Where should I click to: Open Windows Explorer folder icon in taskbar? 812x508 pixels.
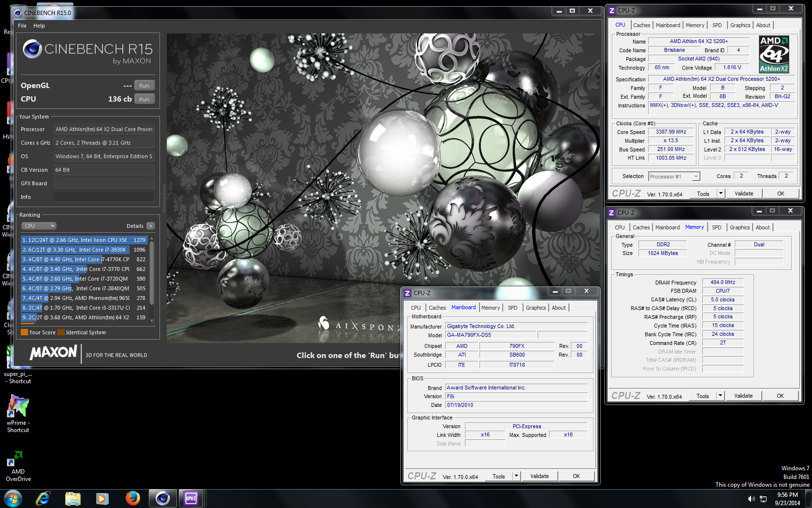pos(72,498)
